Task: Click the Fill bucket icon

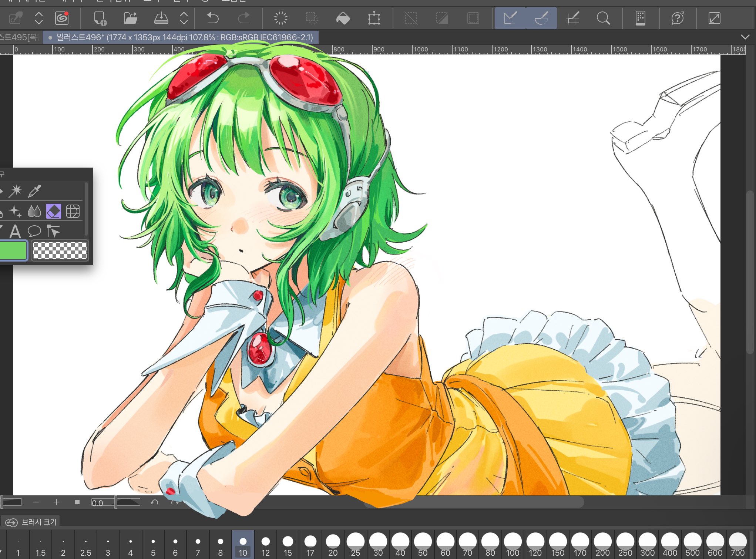Action: 343,18
